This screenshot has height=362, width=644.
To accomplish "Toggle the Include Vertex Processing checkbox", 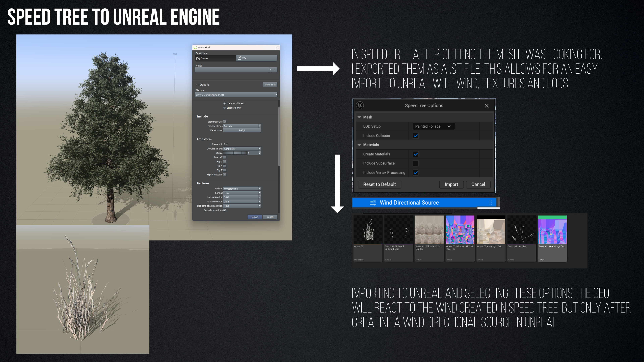I will pyautogui.click(x=416, y=173).
